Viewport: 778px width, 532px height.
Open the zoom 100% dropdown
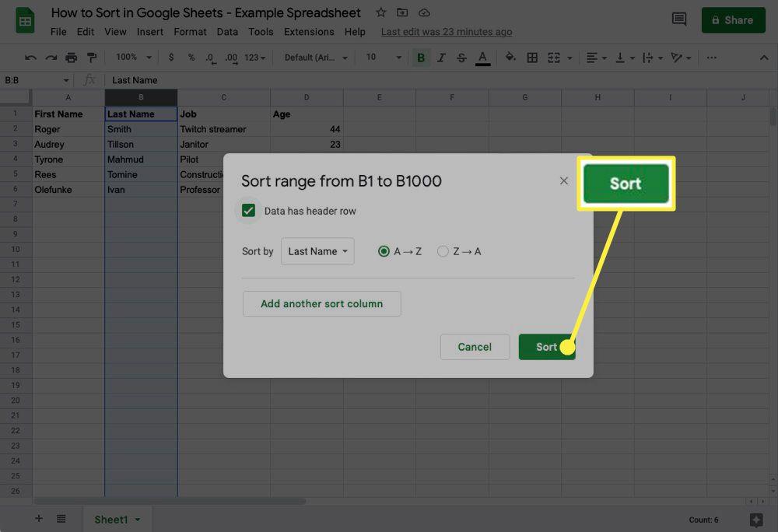134,58
